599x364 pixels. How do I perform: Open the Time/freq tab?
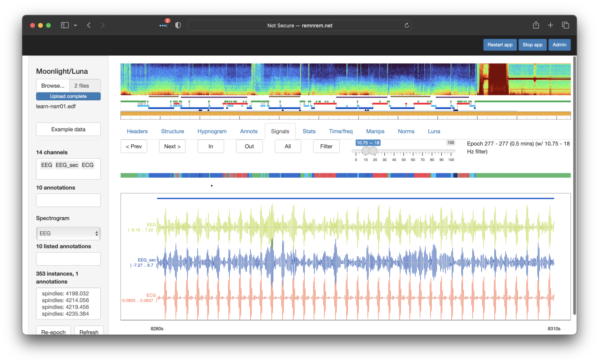[340, 131]
